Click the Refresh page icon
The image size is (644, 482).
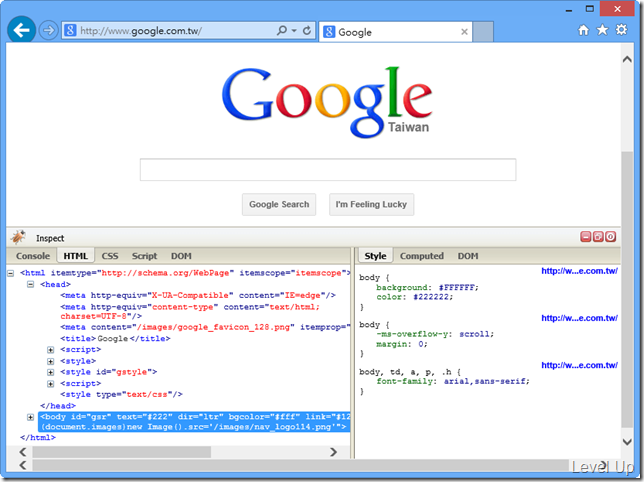(x=307, y=30)
